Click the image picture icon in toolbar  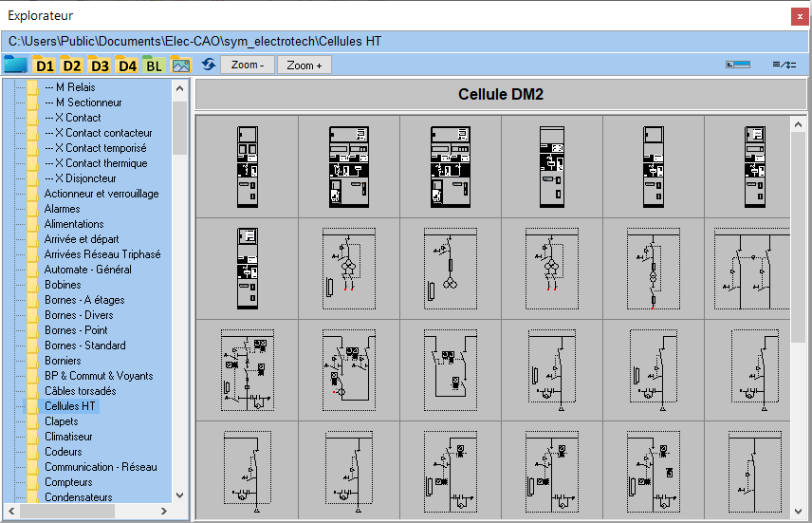180,65
